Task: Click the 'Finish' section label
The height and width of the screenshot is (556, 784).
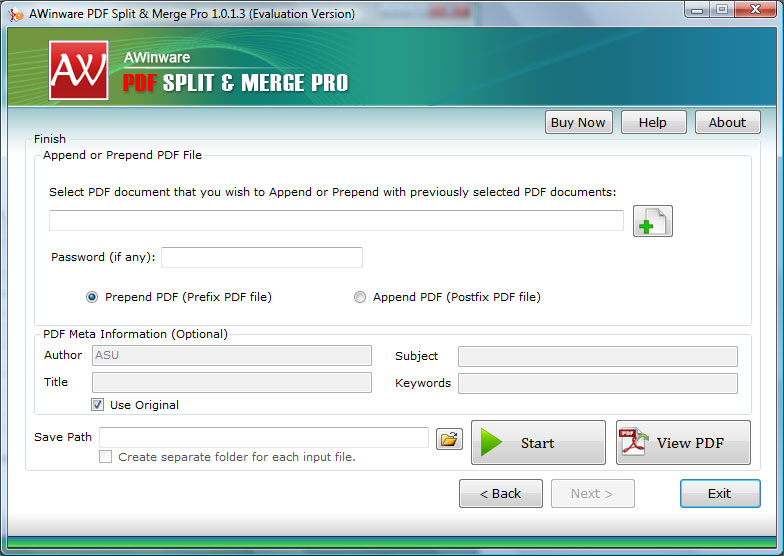Action: [50, 139]
